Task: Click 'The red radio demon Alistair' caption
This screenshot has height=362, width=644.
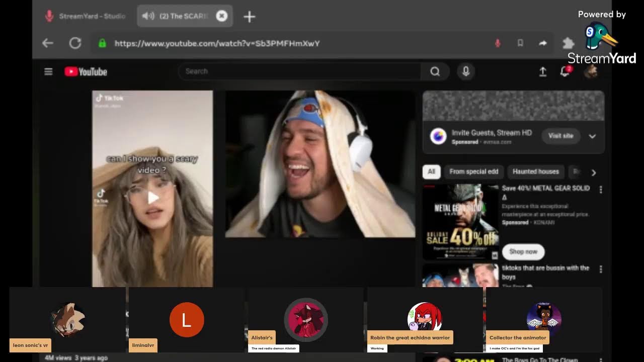Action: (x=274, y=348)
